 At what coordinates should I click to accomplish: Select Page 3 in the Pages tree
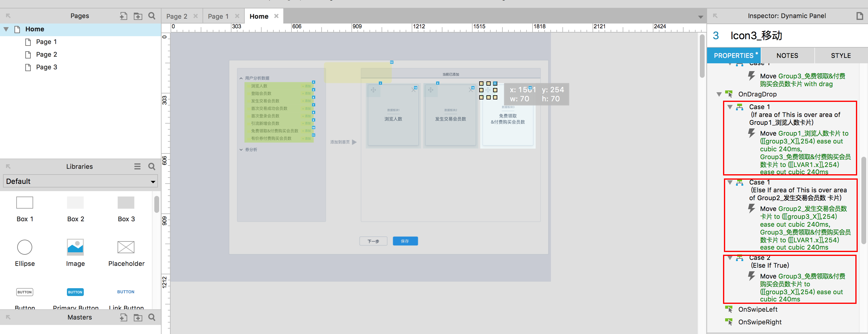pyautogui.click(x=46, y=67)
